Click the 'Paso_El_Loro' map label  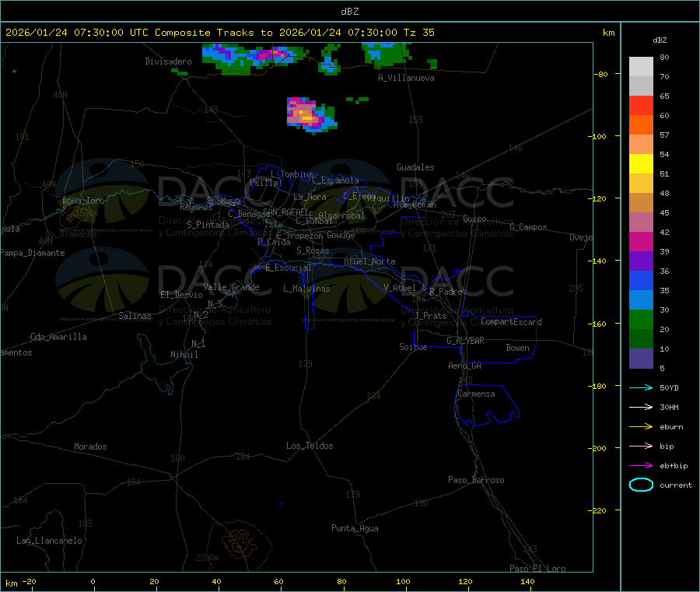[x=537, y=569]
